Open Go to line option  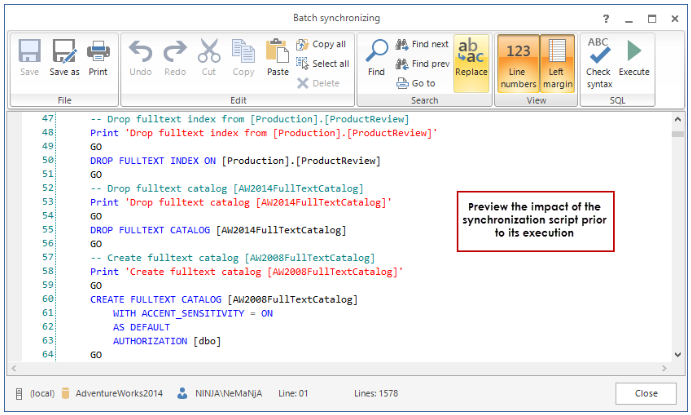pyautogui.click(x=416, y=83)
